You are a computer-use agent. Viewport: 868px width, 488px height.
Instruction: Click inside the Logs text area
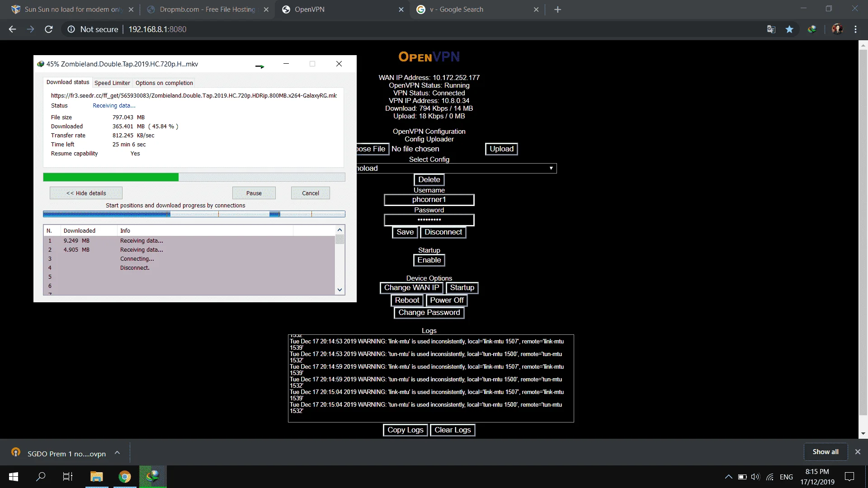coord(431,378)
